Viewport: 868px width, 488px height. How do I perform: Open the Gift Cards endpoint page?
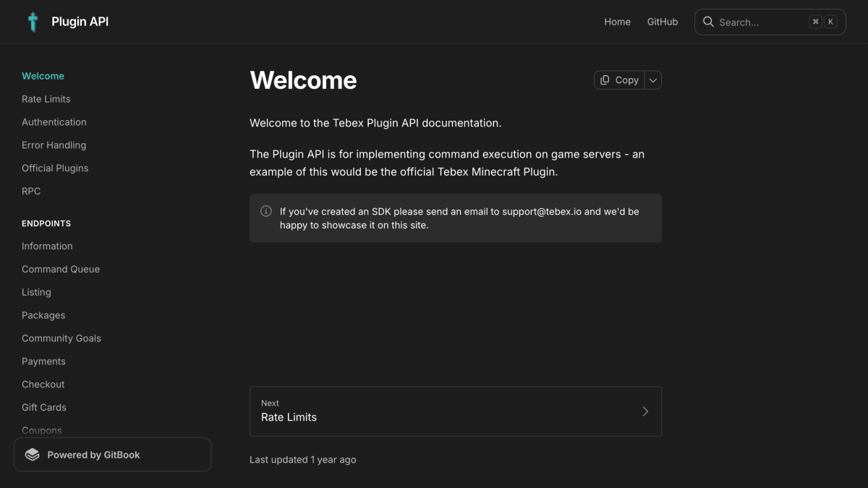(x=44, y=408)
